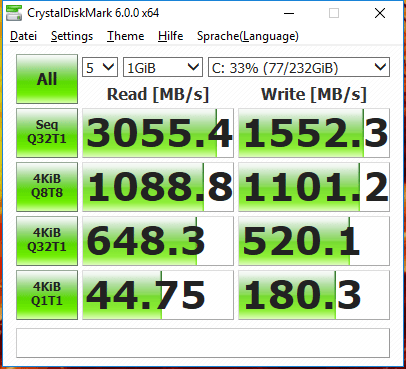
Task: Minimize the CrystalDiskMark window
Action: pyautogui.click(x=289, y=13)
